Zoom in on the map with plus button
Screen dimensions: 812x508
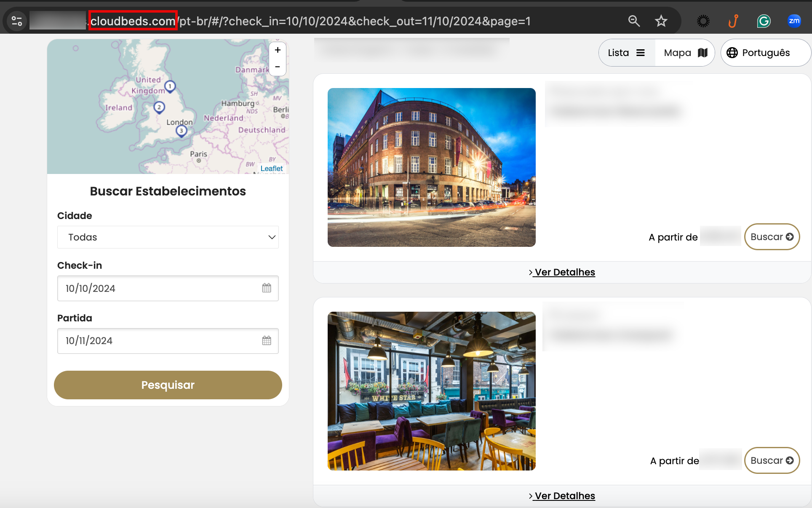click(x=278, y=50)
